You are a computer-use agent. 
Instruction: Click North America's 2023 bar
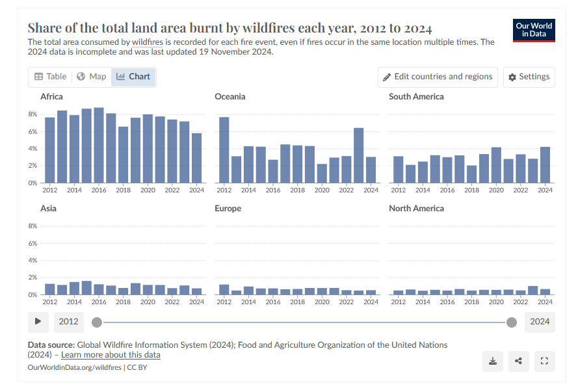(532, 291)
